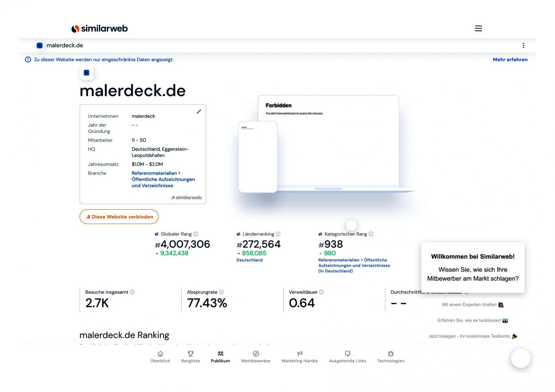Click the Mitarbeiter value 11 - 50

(x=139, y=140)
